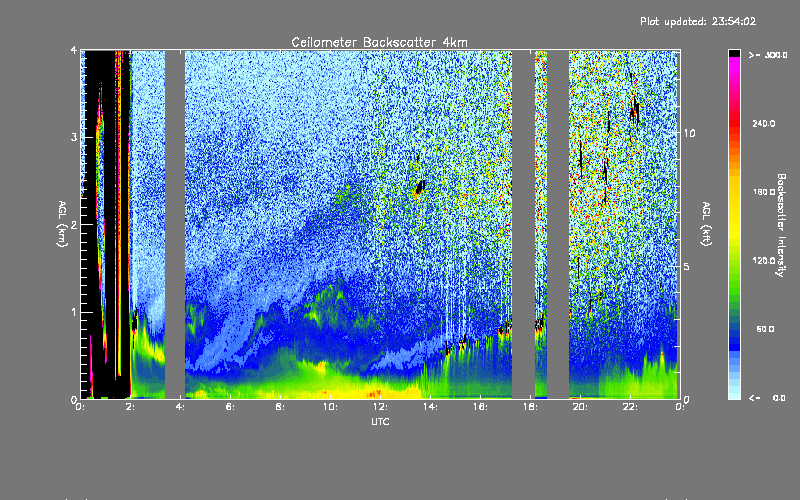Click the '240.0' colorbar value

pyautogui.click(x=764, y=123)
